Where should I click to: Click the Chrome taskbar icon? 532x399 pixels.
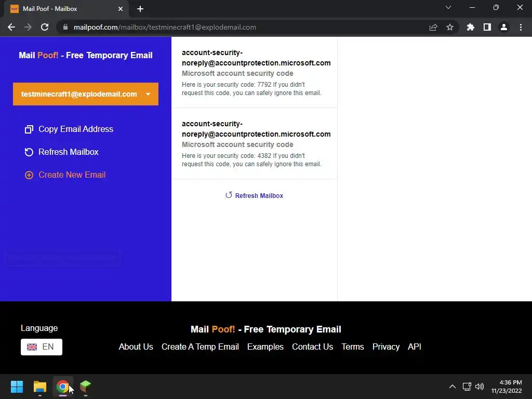[x=62, y=387]
